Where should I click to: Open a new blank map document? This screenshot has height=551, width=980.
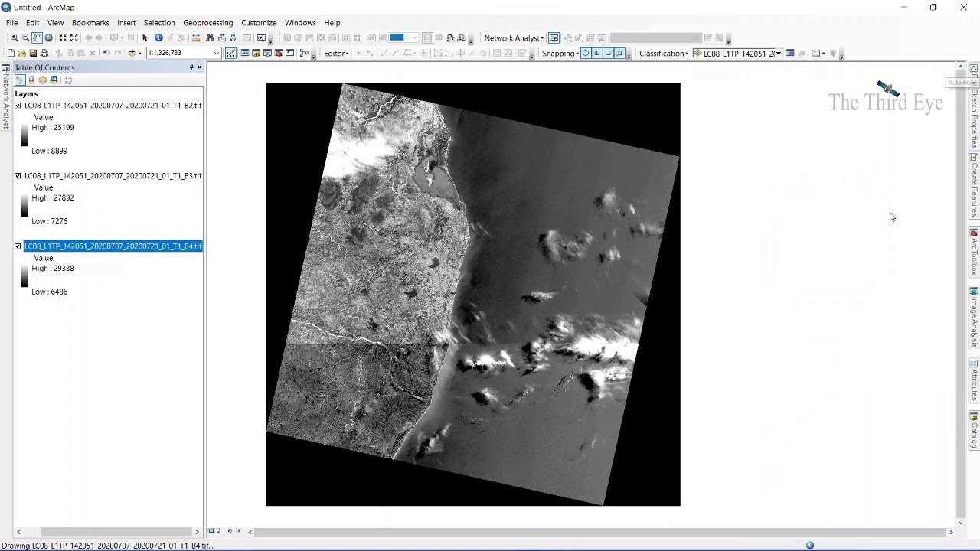coord(11,53)
